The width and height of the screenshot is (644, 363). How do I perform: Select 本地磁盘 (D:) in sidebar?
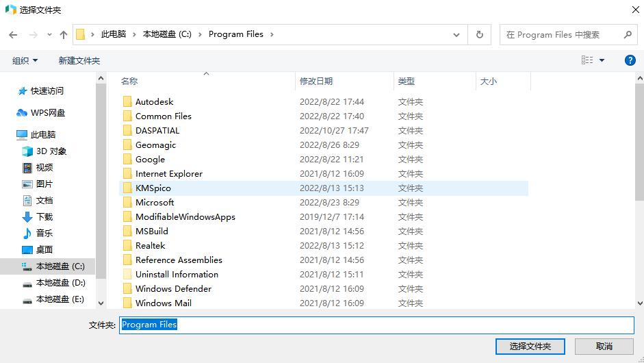coord(54,283)
